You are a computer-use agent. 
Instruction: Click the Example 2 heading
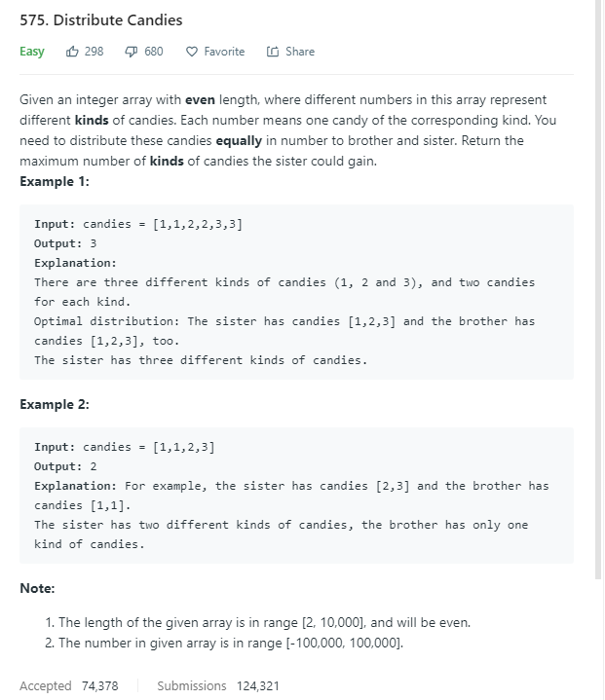[x=55, y=405]
